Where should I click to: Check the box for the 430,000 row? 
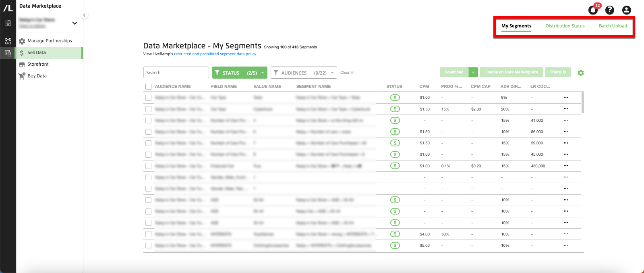coord(148,166)
